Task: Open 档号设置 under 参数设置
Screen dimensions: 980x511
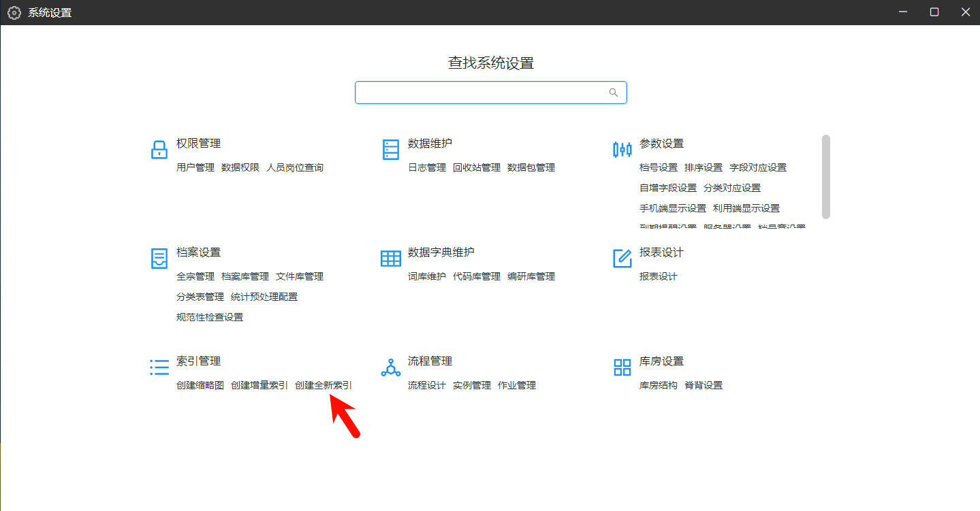Action: [658, 167]
